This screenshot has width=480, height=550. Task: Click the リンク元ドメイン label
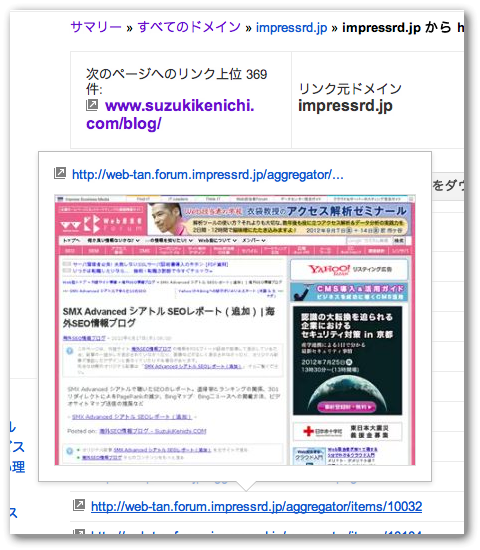pyautogui.click(x=350, y=89)
